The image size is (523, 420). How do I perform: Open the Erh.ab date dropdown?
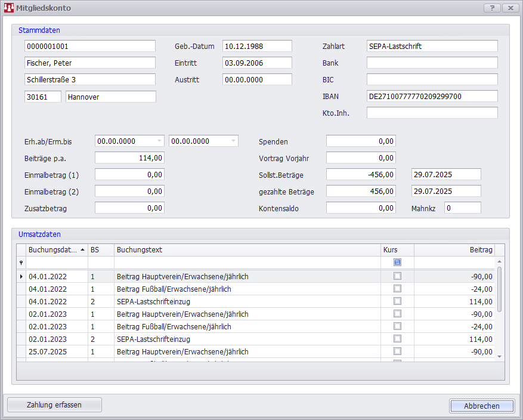pyautogui.click(x=159, y=141)
